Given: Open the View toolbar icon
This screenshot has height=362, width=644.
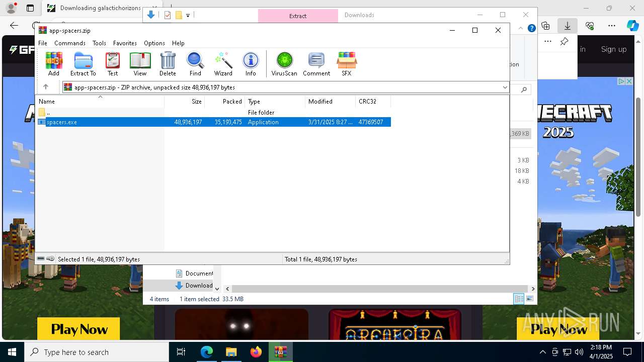Looking at the screenshot, I should (x=140, y=64).
